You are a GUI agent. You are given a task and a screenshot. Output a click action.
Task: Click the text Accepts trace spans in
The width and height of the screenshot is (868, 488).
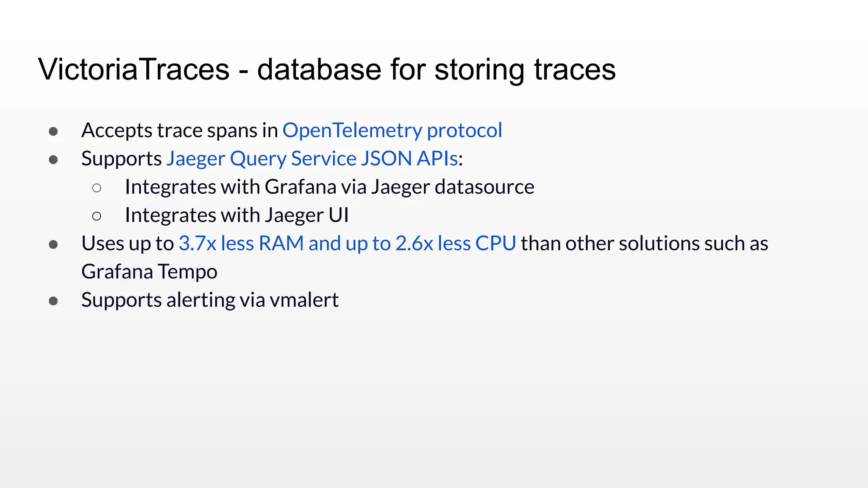tap(180, 130)
